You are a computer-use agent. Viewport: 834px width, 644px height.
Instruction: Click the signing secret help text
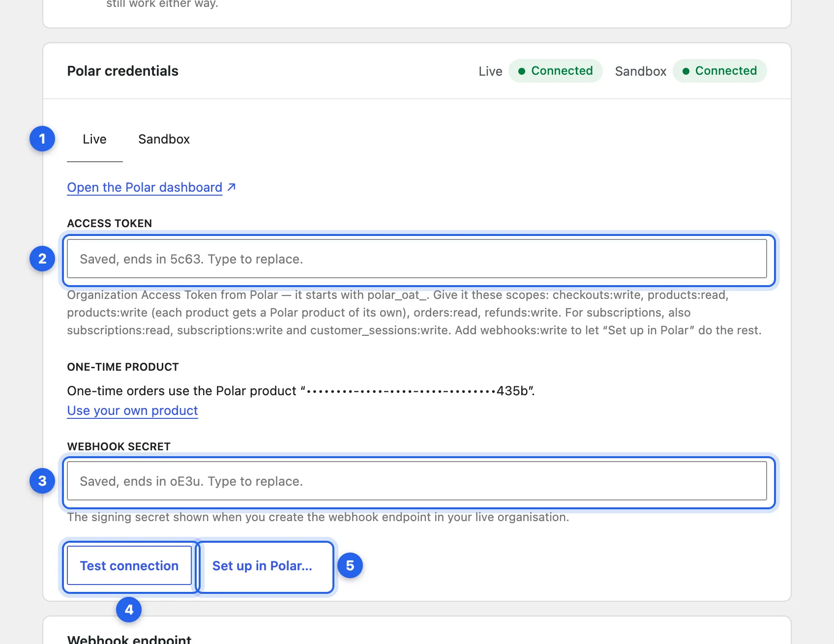pos(318,517)
